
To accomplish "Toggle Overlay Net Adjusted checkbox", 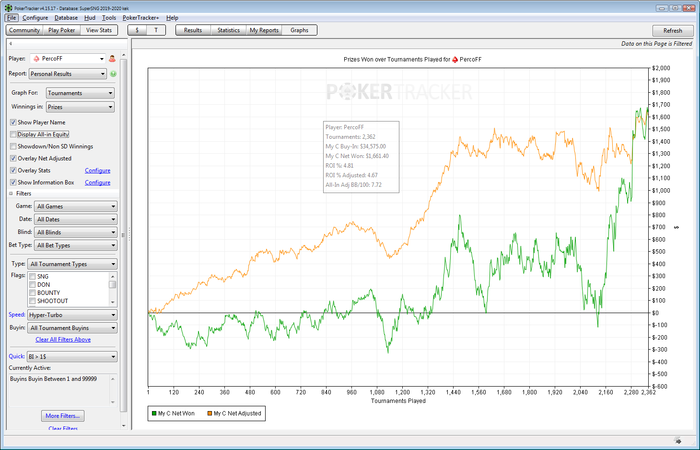I will click(13, 158).
